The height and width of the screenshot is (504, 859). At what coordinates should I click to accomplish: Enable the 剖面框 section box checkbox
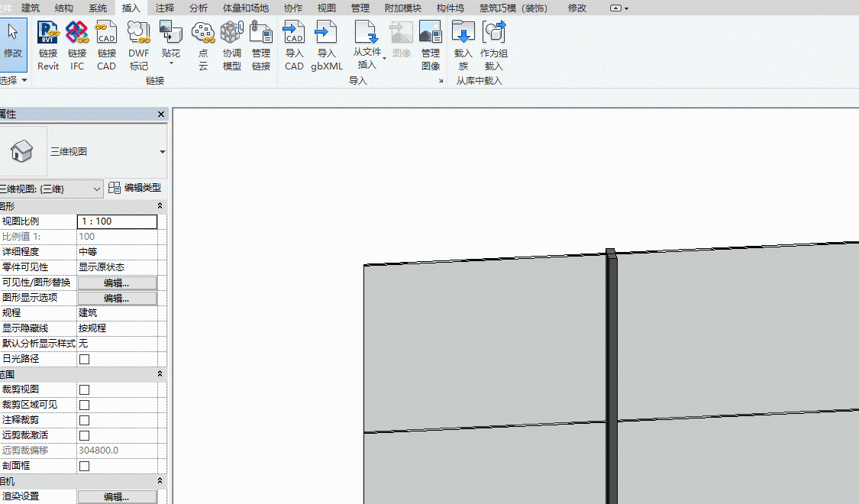point(84,466)
